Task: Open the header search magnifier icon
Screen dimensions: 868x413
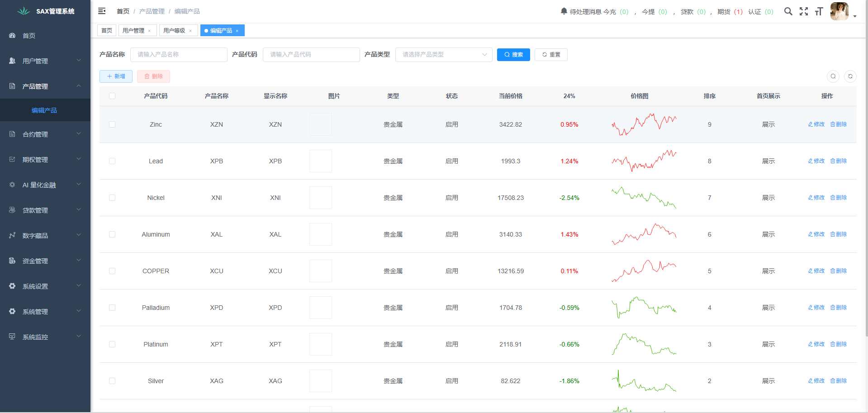Action: click(x=788, y=11)
